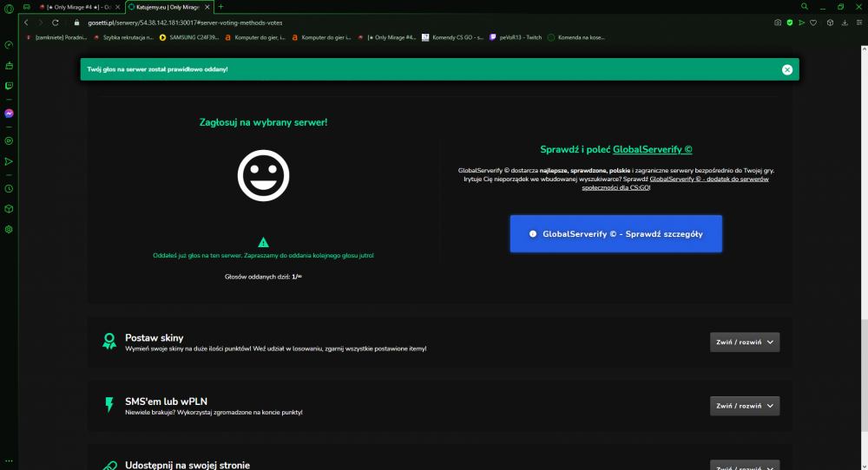This screenshot has width=868, height=470.
Task: Open the 'peVoR13 - Twitch' bookmark
Action: [516, 37]
